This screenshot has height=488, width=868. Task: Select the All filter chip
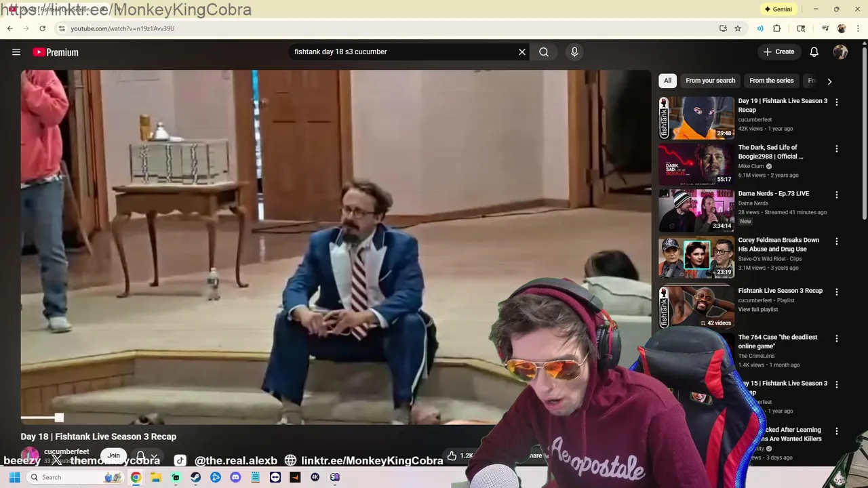667,81
